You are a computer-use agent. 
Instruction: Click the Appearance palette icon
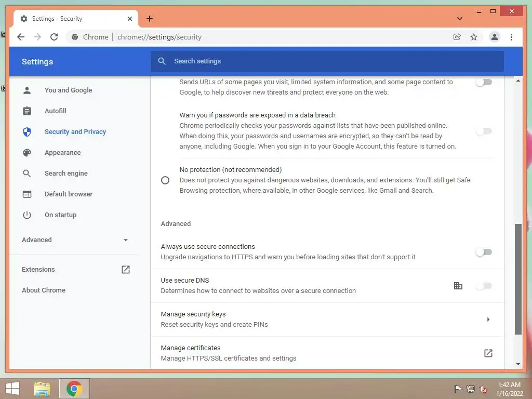(27, 153)
